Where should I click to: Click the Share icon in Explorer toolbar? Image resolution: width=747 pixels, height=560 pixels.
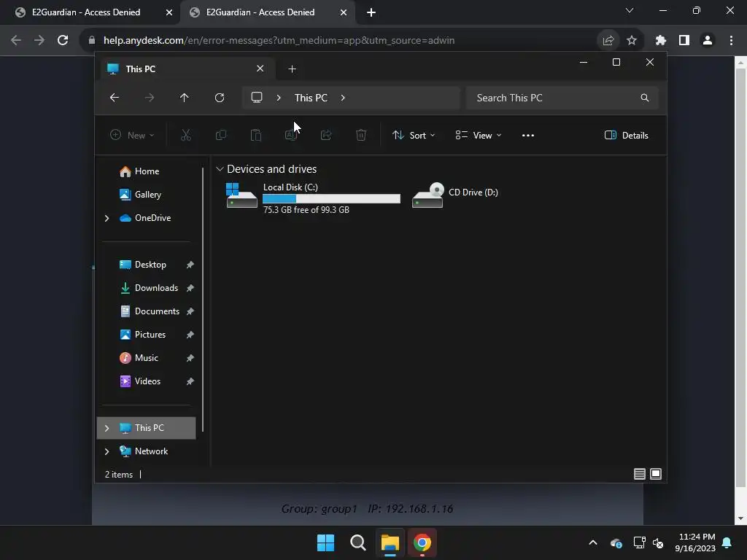[x=326, y=135]
